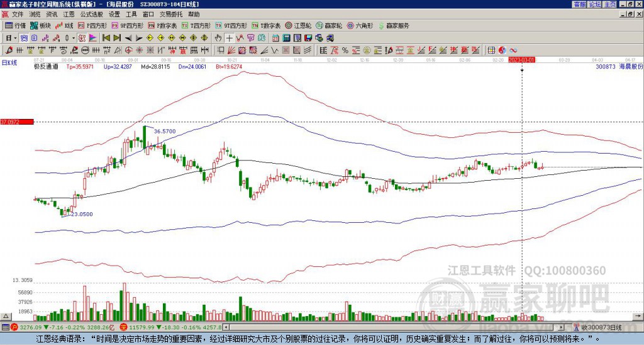Click the Bt=19.6274 indicator value
Viewport: 644px width, 345px height.
click(229, 66)
